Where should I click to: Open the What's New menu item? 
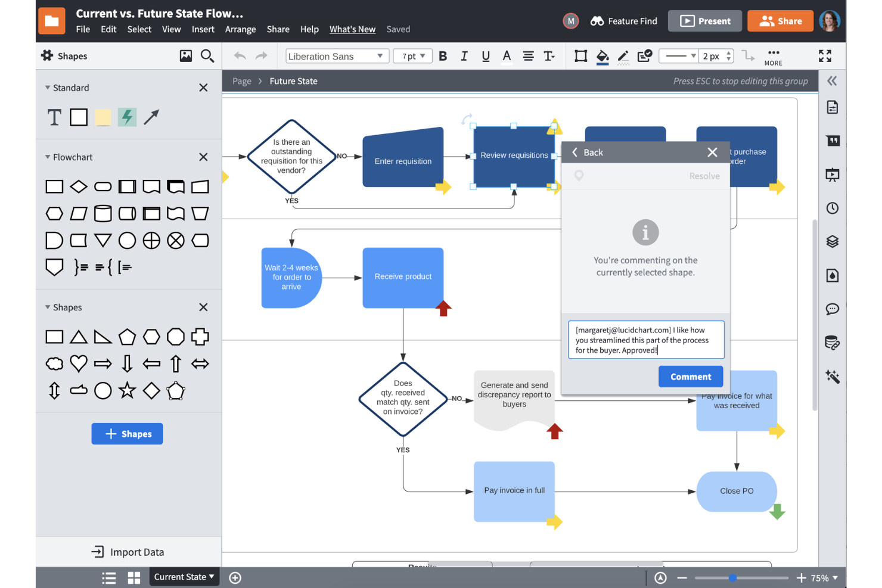pos(352,29)
